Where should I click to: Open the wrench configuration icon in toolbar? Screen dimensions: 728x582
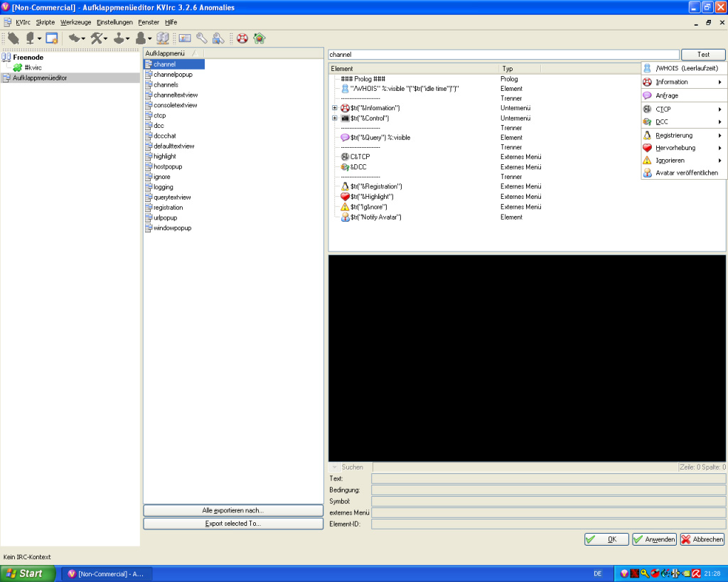pos(201,38)
